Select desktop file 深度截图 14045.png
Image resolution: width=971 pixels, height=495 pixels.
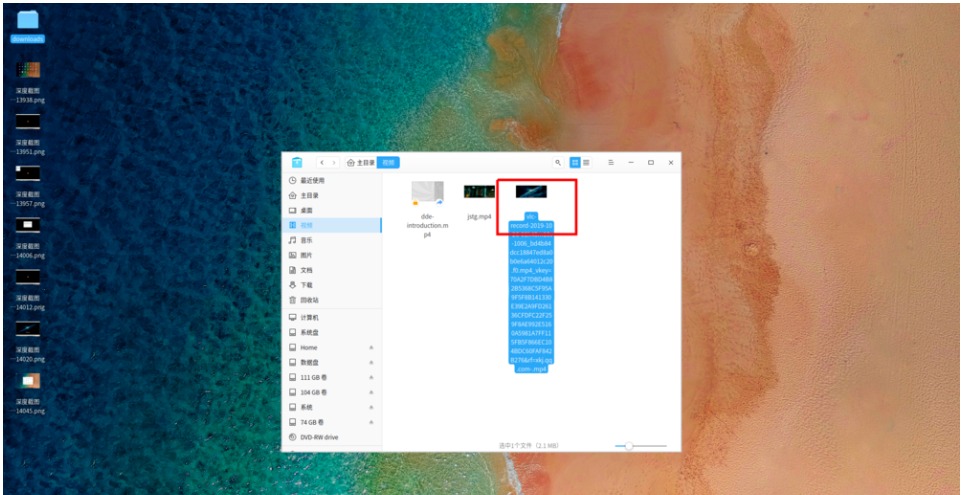(x=28, y=393)
